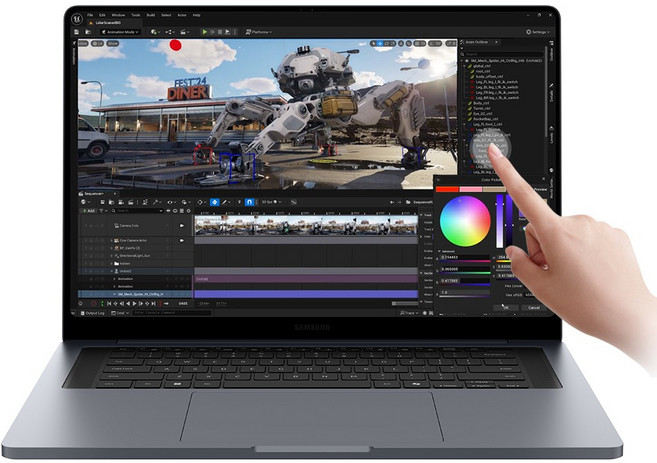The height and width of the screenshot is (463, 657).
Task: Toggle Sequencer loop arrow icon
Action: tap(166, 303)
